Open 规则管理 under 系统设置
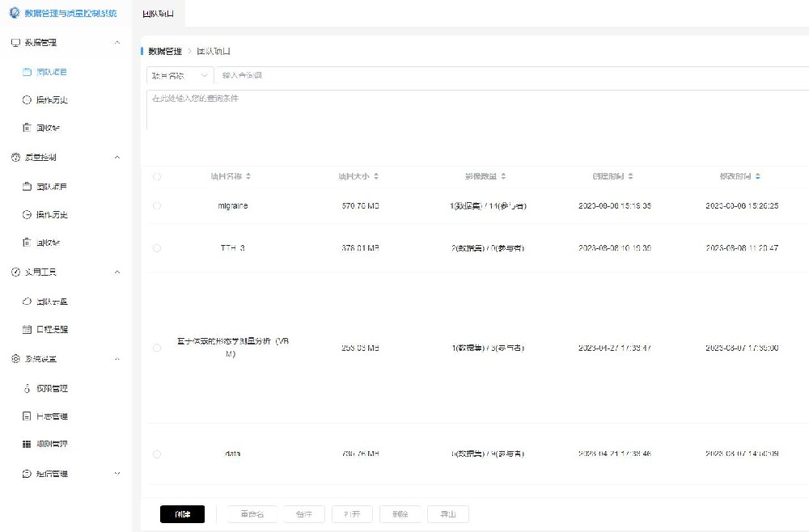The width and height of the screenshot is (809, 532). (49, 444)
